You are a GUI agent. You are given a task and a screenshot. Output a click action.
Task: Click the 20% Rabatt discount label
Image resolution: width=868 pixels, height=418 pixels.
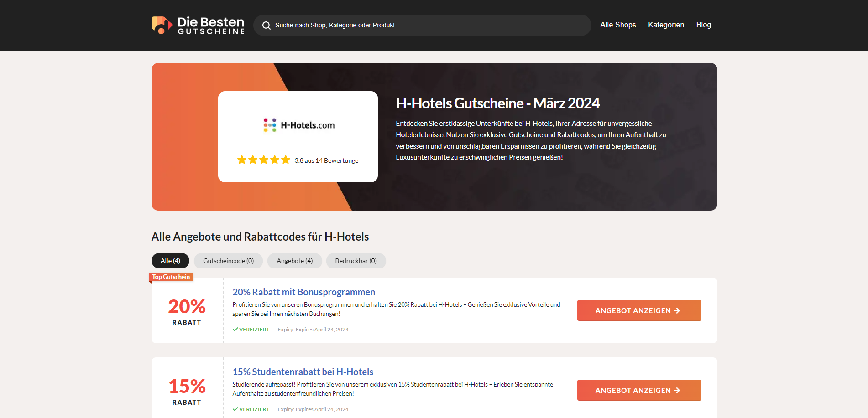(187, 312)
